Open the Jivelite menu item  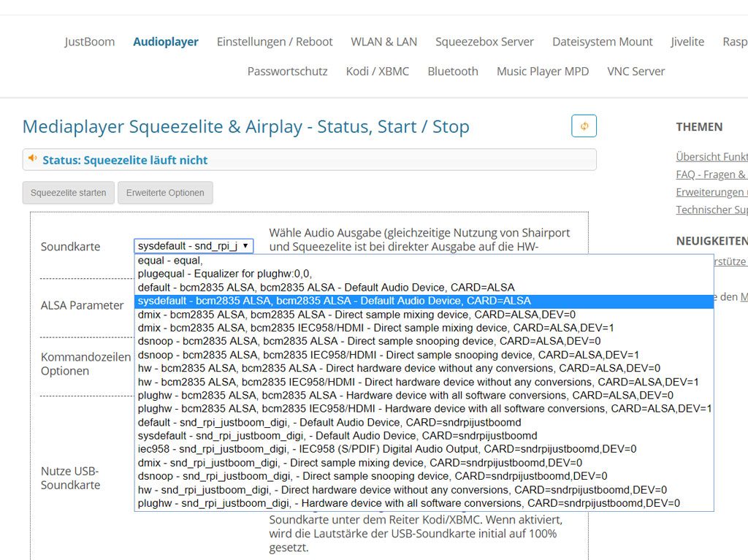[687, 42]
